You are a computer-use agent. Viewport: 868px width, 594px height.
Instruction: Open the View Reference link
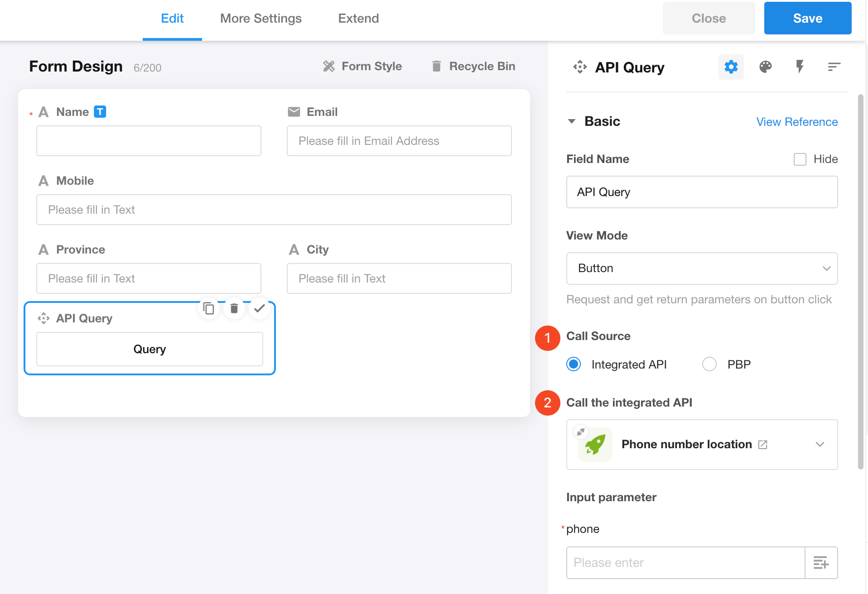point(797,122)
